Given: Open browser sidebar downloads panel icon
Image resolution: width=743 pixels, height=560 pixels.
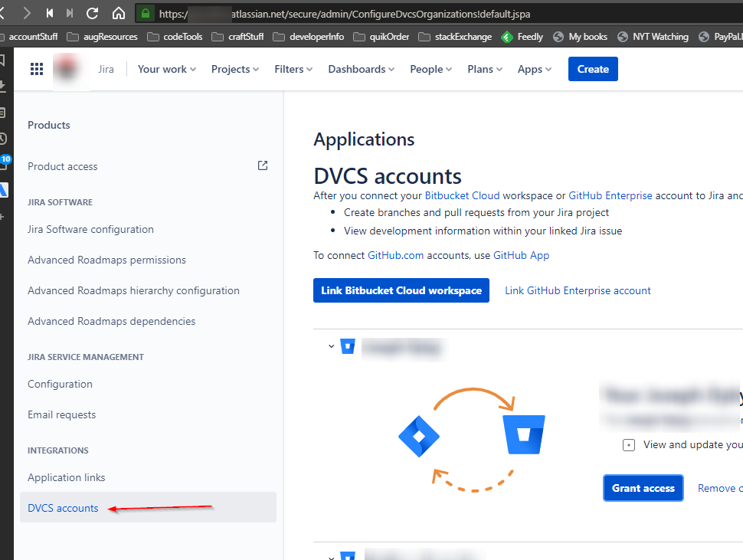Looking at the screenshot, I should point(2,87).
